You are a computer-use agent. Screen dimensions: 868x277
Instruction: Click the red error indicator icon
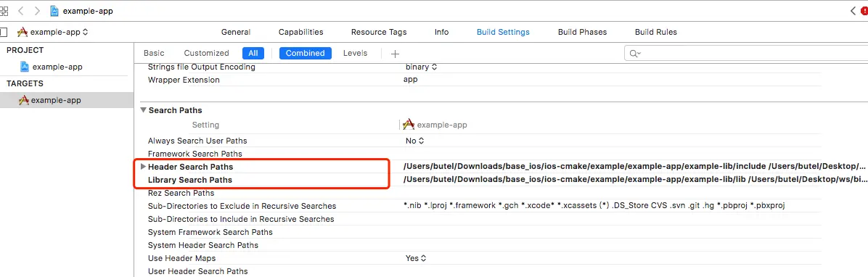tap(864, 10)
